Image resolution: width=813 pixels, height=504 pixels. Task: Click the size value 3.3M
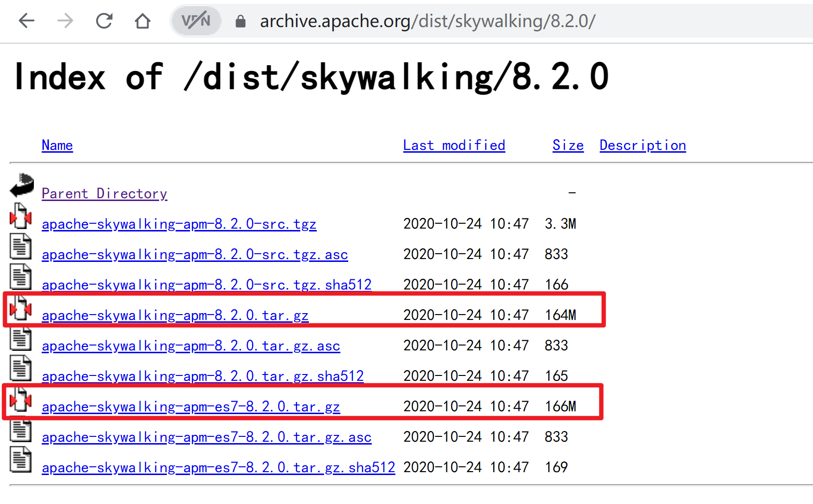pos(561,224)
